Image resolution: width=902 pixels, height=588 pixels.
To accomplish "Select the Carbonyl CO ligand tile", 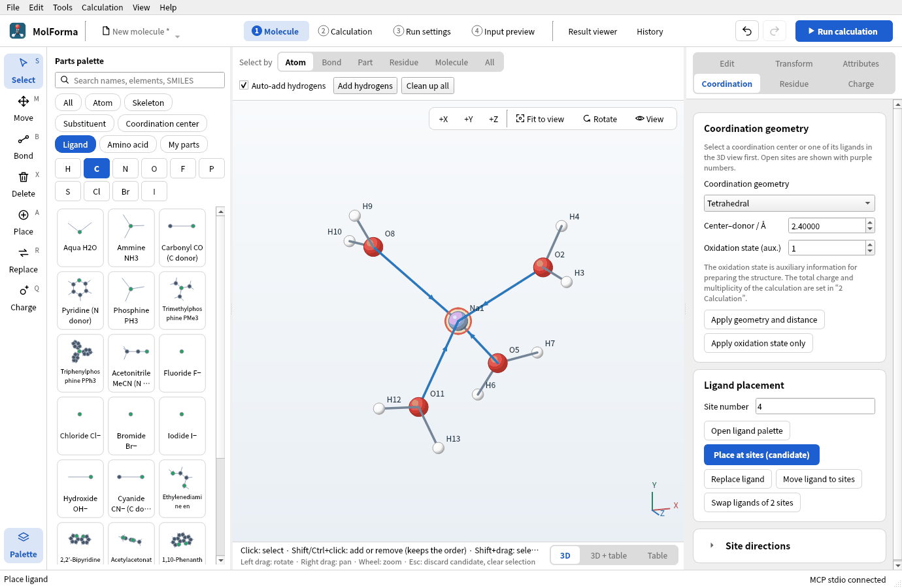I will [x=182, y=238].
